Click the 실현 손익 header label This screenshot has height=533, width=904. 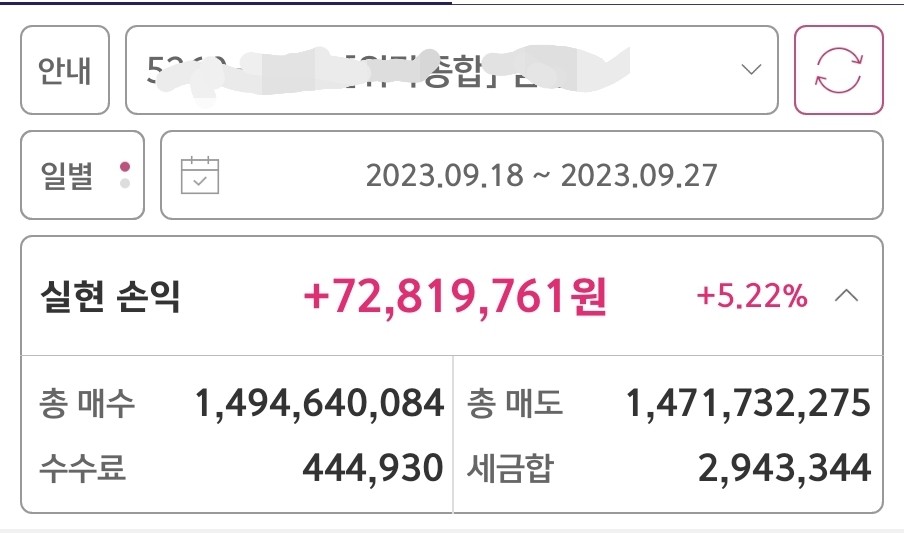[x=110, y=296]
